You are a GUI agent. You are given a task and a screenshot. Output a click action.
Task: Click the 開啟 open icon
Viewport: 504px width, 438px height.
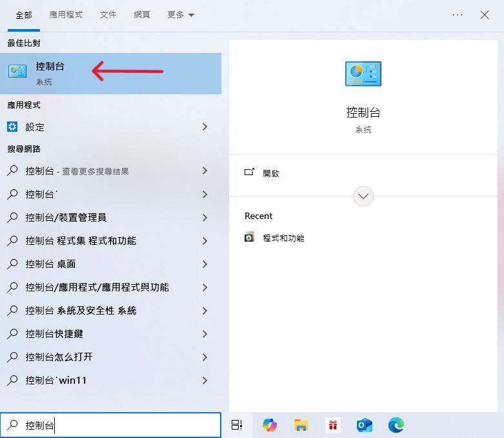point(249,172)
